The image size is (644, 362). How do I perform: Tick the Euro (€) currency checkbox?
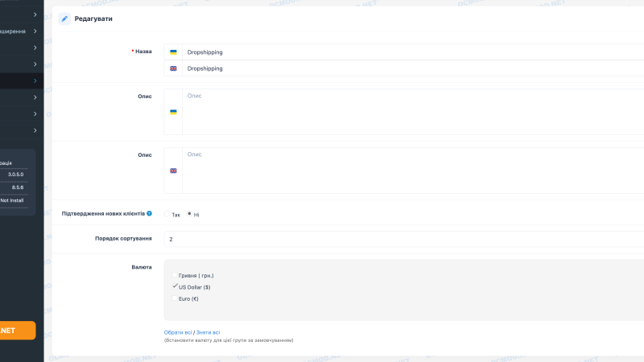click(x=175, y=298)
